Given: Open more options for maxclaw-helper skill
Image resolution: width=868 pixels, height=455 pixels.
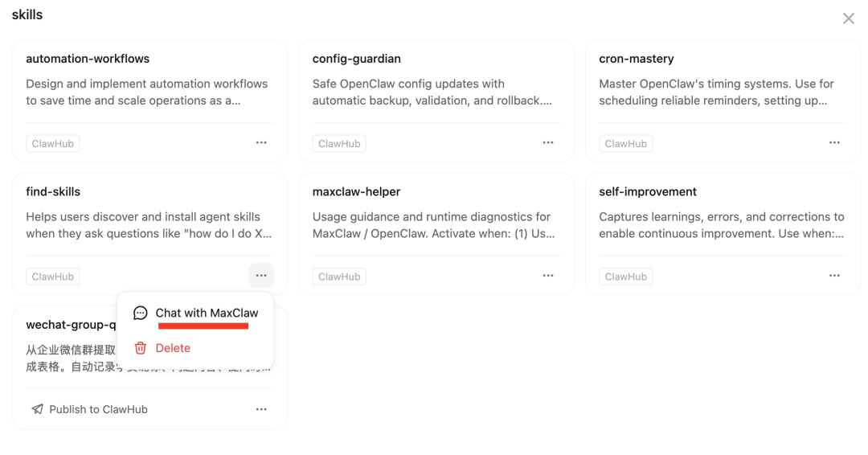Looking at the screenshot, I should click(548, 276).
